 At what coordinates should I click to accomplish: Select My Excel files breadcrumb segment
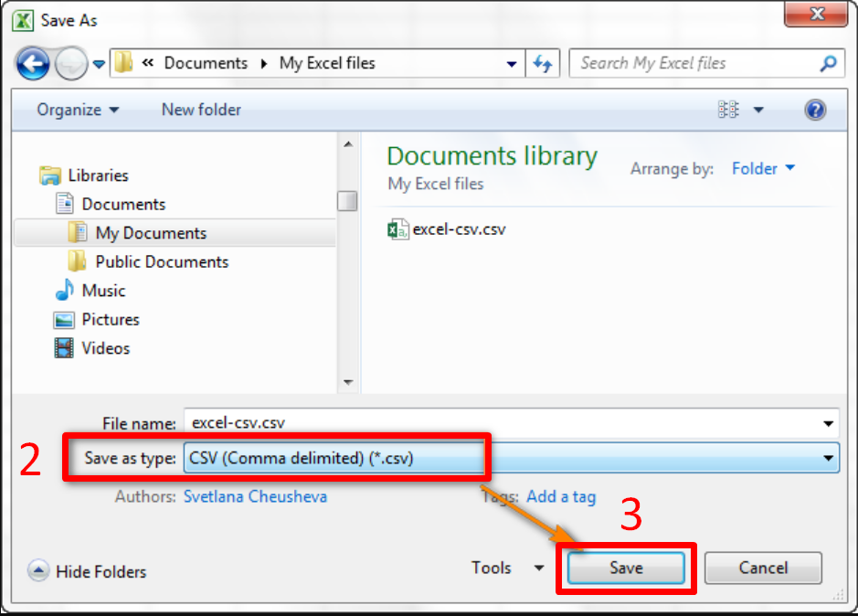[x=327, y=63]
